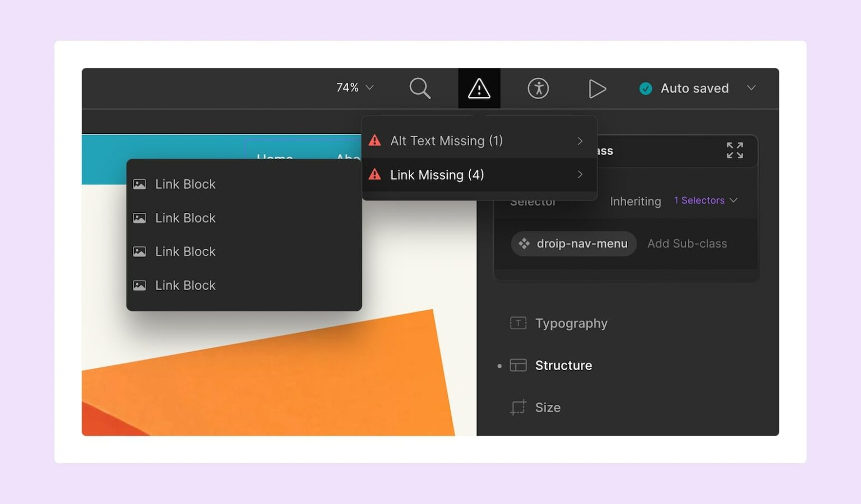Select the Structure panel icon
The height and width of the screenshot is (504, 861).
coord(517,365)
